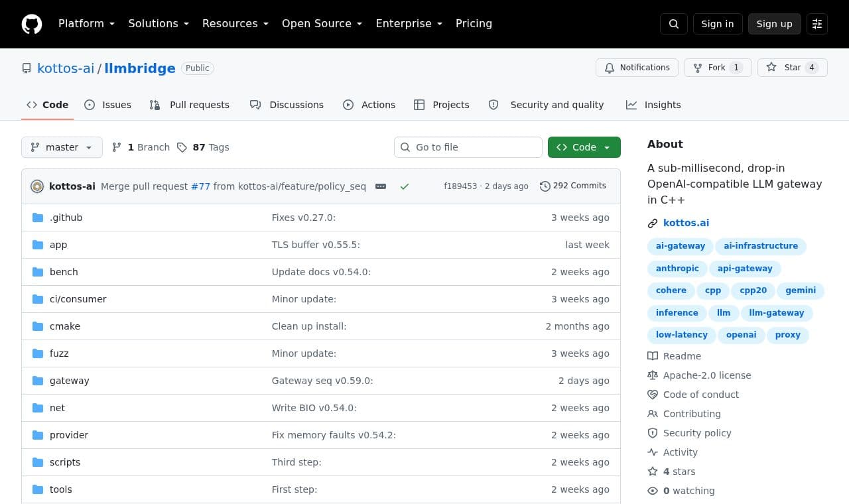Switch to the Insights tab

click(x=653, y=105)
